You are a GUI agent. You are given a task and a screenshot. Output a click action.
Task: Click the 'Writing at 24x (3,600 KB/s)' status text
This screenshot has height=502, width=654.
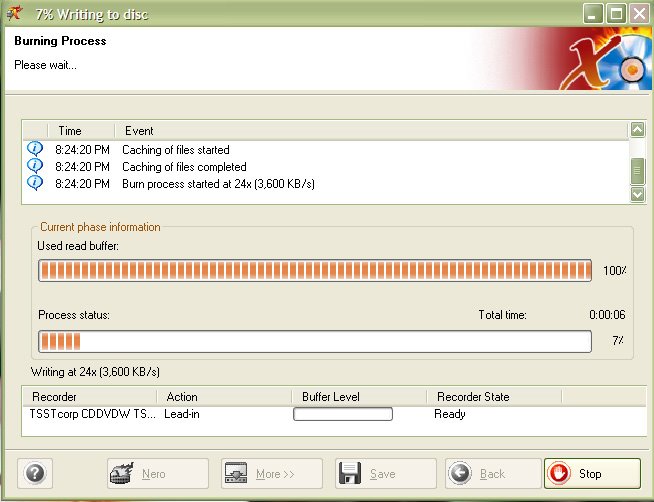(x=95, y=371)
